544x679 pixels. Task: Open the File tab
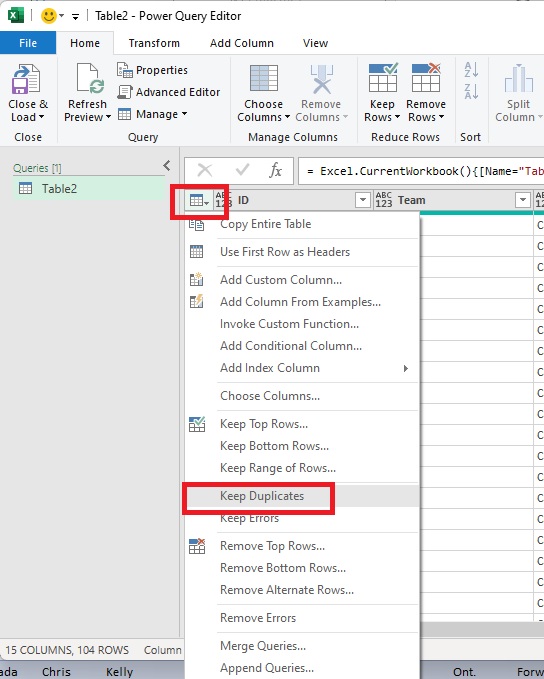tap(28, 43)
